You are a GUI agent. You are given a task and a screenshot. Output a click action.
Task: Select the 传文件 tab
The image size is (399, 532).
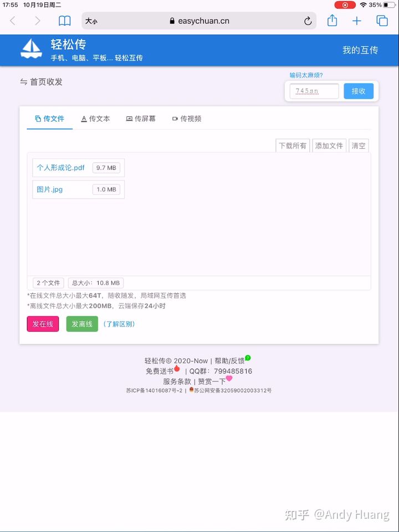(x=49, y=119)
